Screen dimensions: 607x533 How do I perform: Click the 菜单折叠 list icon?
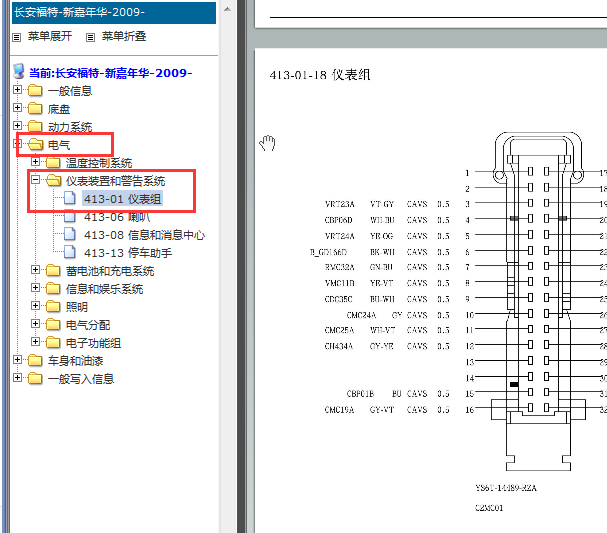pos(90,38)
